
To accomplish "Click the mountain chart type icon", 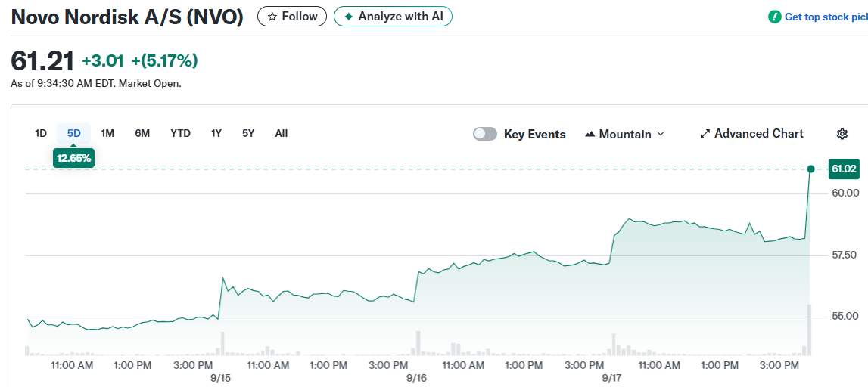I will coord(590,134).
